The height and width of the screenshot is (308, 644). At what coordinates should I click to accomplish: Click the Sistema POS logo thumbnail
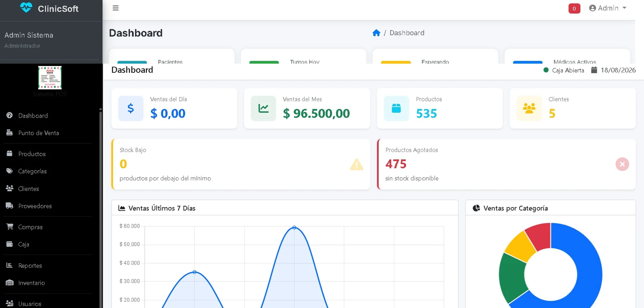coord(50,78)
